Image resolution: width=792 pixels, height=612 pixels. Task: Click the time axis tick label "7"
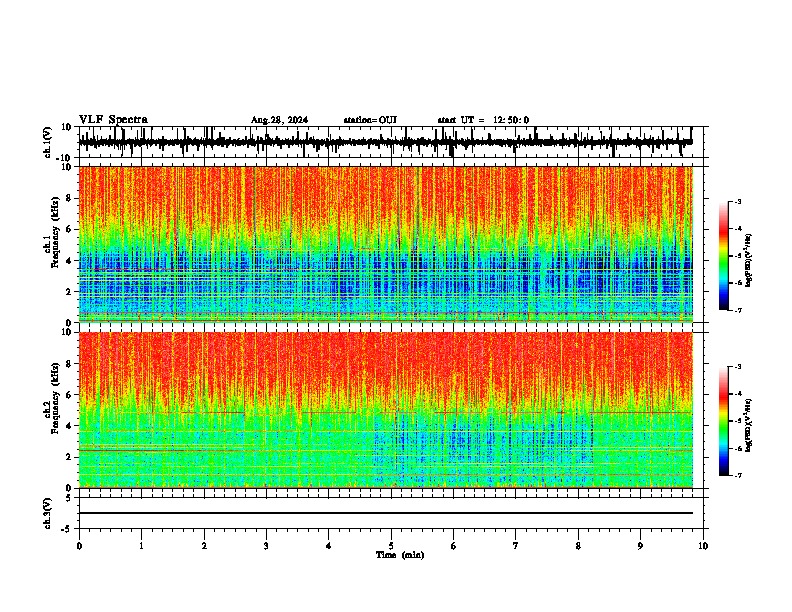(x=516, y=546)
